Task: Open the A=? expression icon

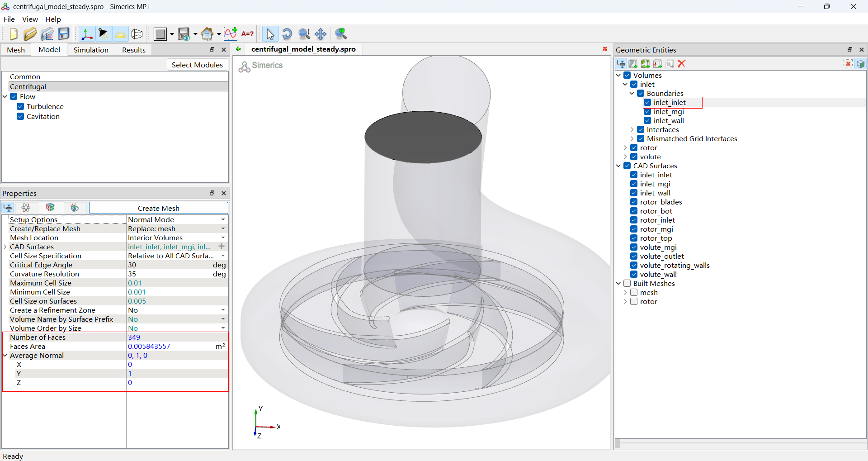Action: (247, 34)
